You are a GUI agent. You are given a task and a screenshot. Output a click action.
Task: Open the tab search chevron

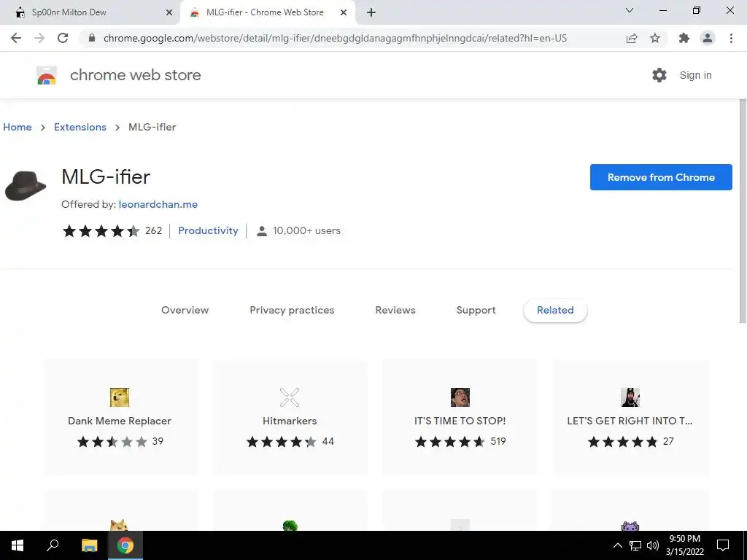click(x=630, y=10)
